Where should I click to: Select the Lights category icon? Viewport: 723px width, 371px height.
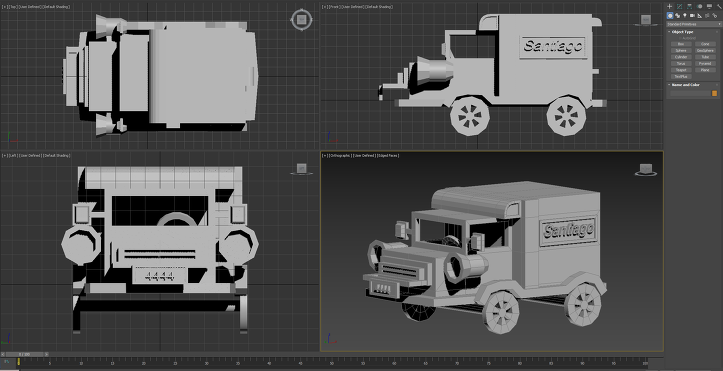click(x=685, y=16)
